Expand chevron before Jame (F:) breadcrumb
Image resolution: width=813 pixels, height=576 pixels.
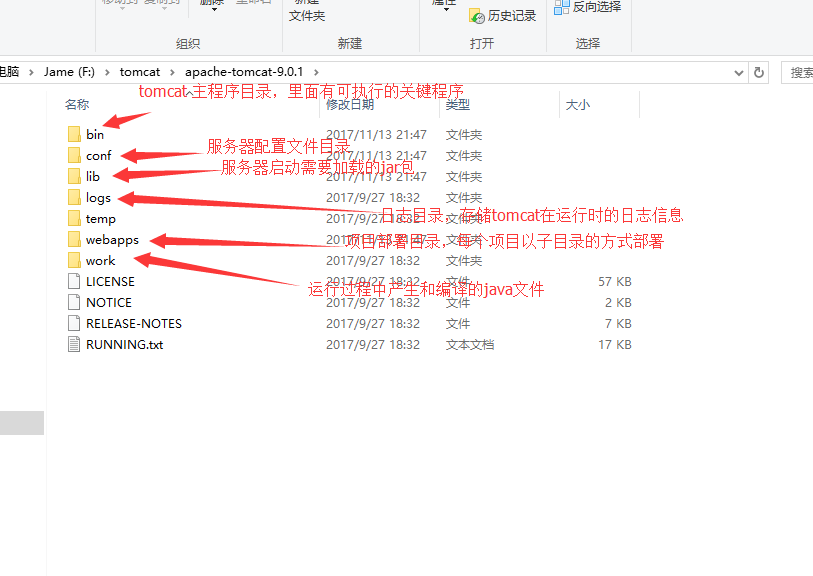coord(31,72)
